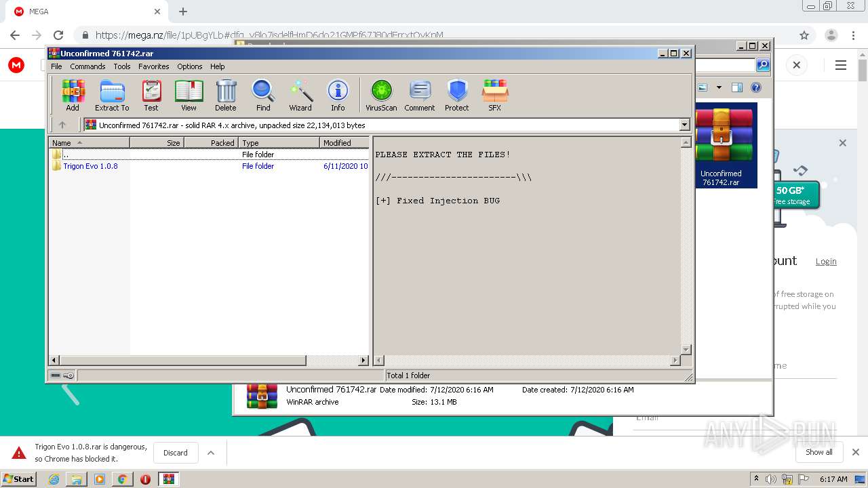Click the taskbar clock 6:17 AM
The image size is (868, 488).
tap(833, 479)
